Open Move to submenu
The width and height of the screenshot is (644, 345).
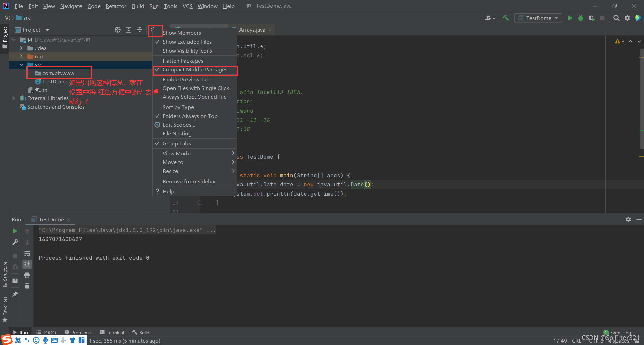pyautogui.click(x=195, y=162)
